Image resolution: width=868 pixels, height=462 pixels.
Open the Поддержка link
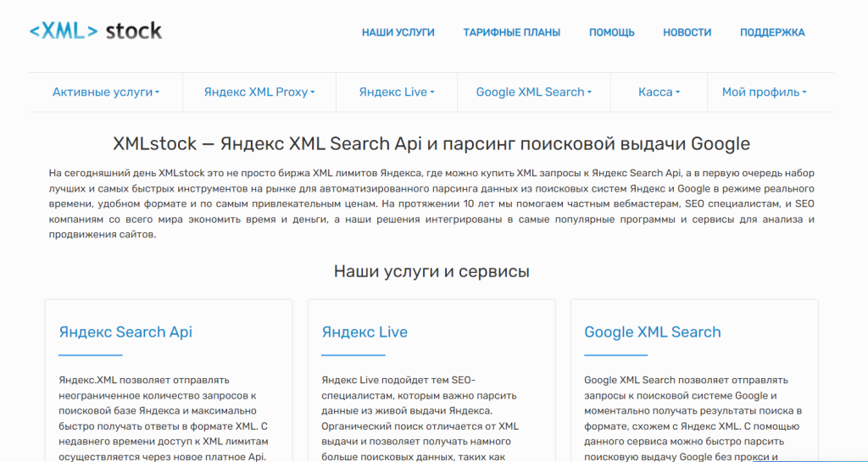point(772,33)
